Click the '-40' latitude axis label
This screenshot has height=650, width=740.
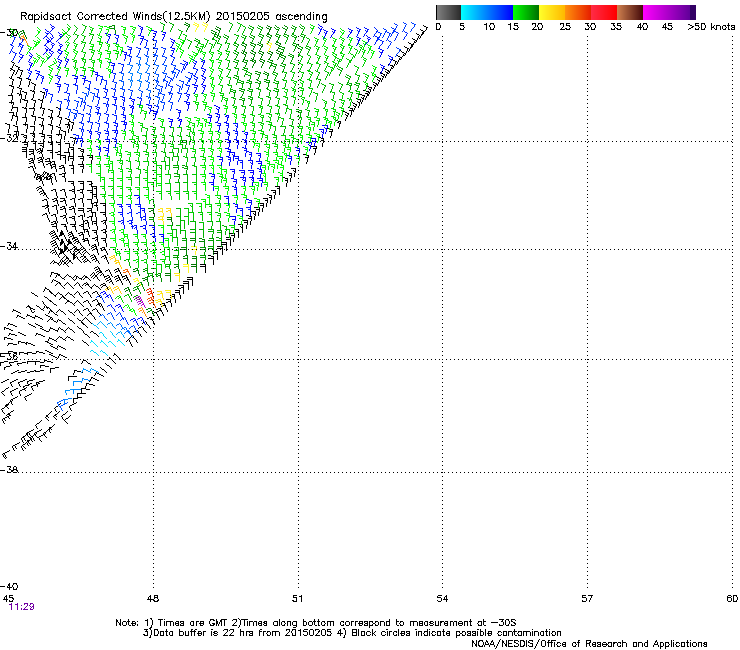point(9,586)
